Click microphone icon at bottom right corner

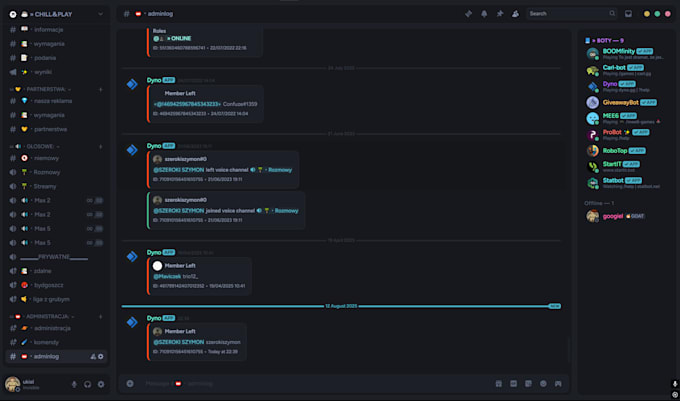coord(675,384)
